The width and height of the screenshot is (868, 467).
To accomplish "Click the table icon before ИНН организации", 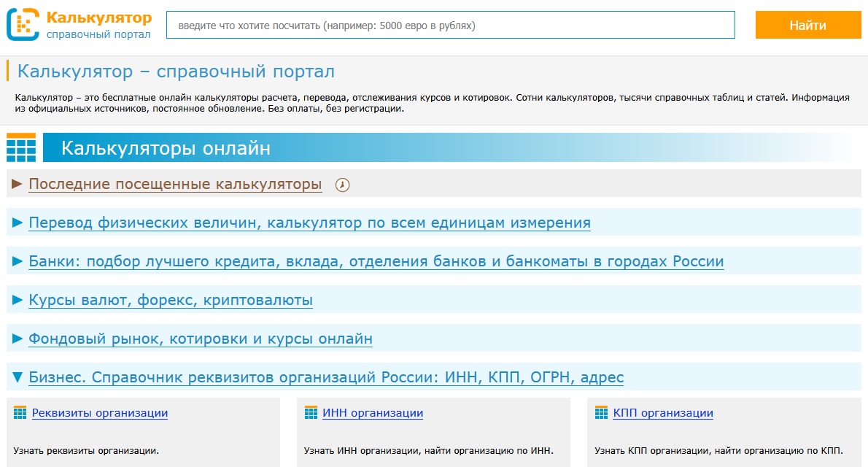I will [x=311, y=413].
